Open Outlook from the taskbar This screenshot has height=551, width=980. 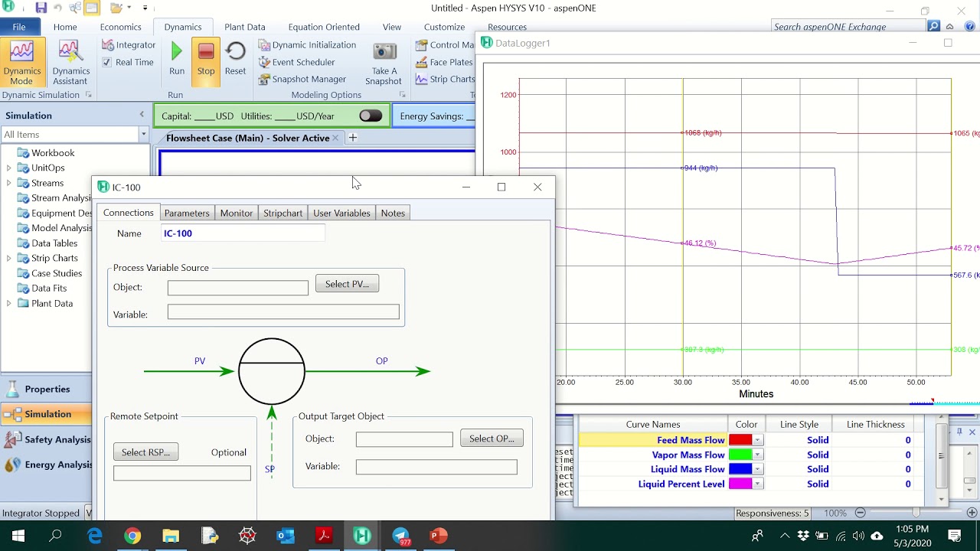(286, 536)
